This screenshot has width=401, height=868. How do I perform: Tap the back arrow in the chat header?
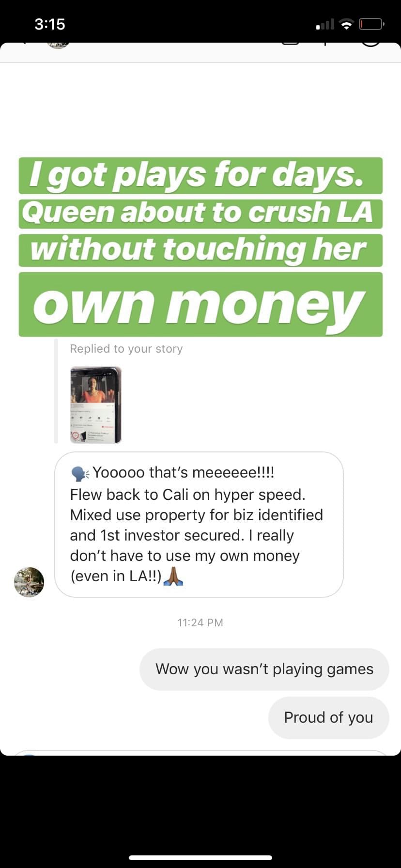[22, 44]
